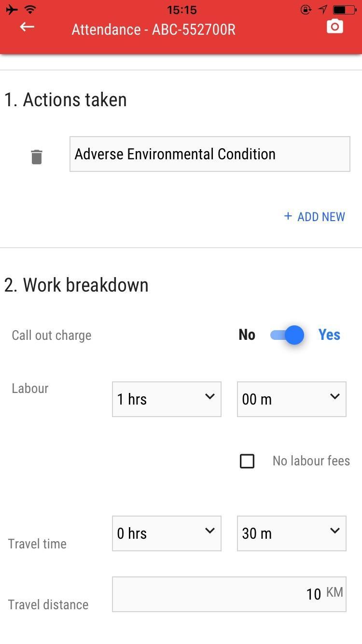
Task: Delete action with the trash icon
Action: click(x=37, y=157)
